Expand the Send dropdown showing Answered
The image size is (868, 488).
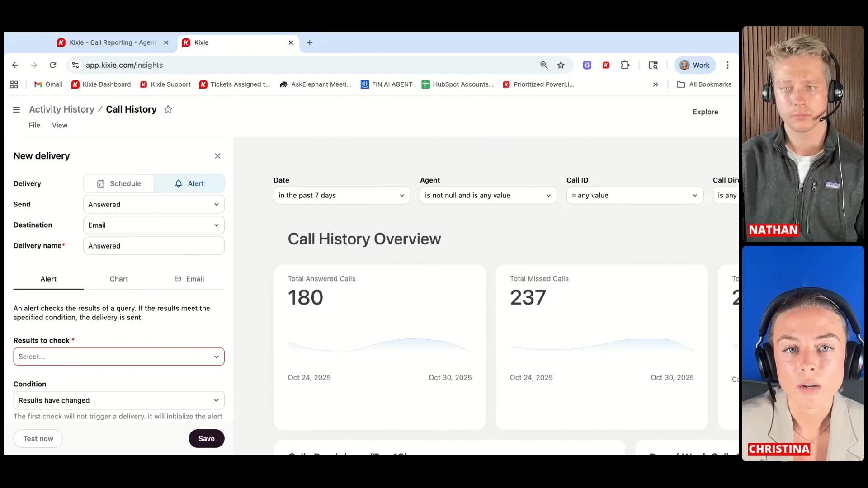154,204
